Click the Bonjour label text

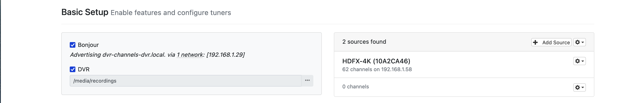tap(88, 45)
